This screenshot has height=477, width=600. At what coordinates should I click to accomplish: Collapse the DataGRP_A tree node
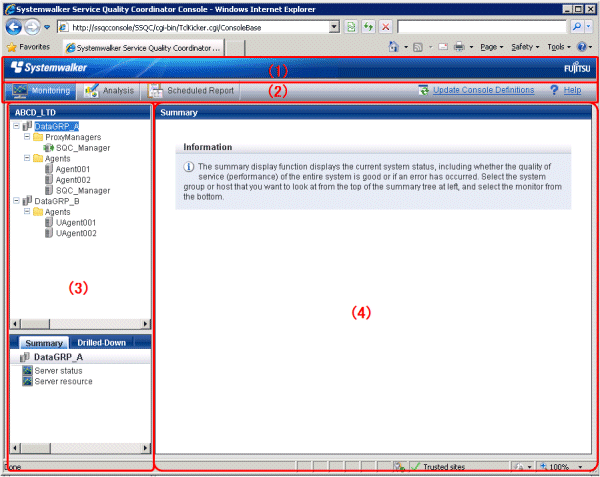point(16,126)
